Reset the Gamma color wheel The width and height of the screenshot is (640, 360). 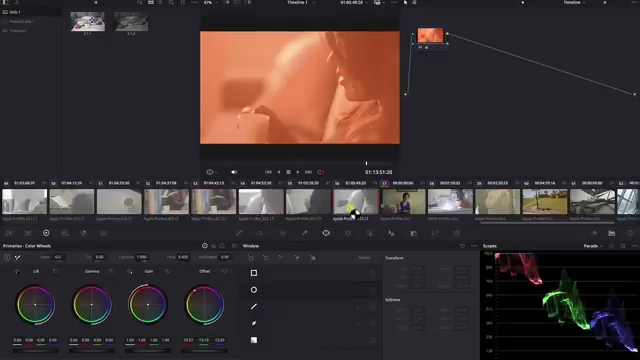[x=112, y=271]
